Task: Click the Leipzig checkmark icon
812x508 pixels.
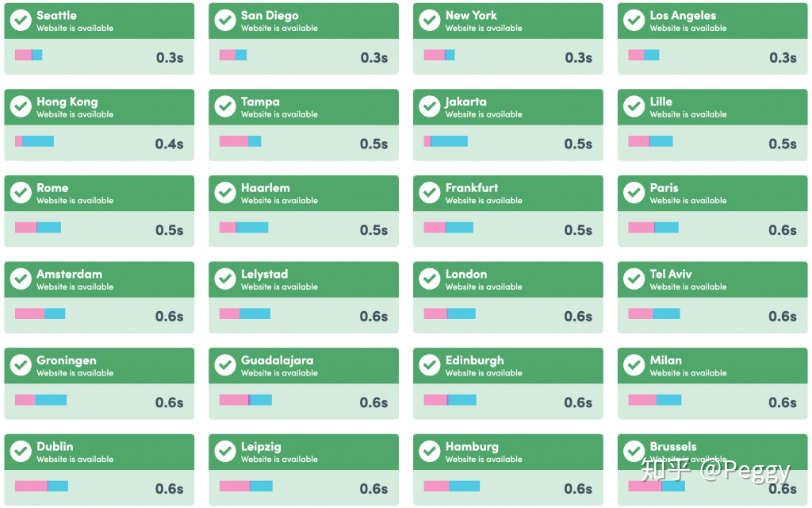Action: (225, 452)
